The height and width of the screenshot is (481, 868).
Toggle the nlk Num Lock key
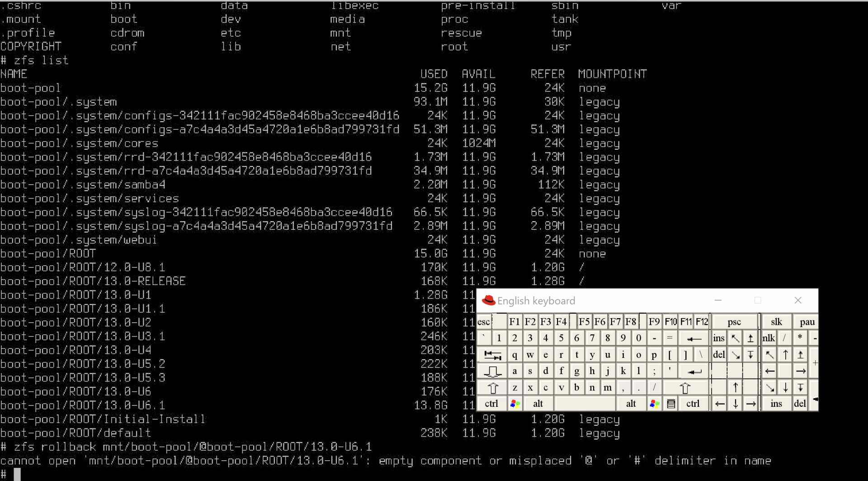769,338
